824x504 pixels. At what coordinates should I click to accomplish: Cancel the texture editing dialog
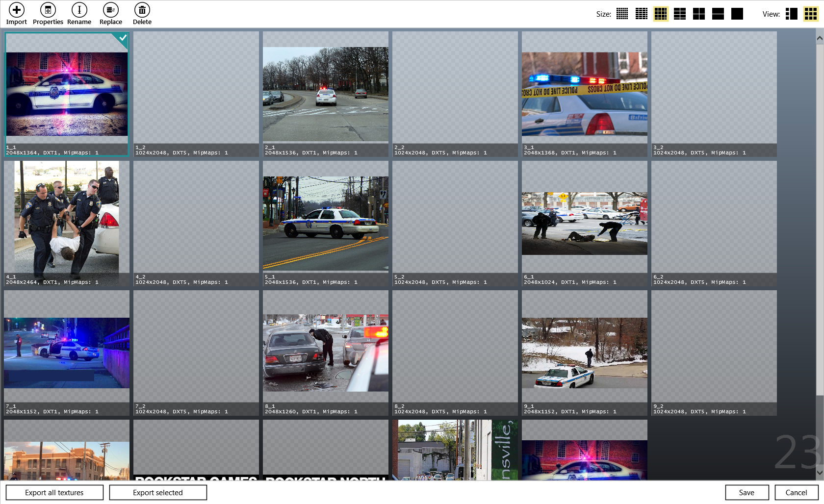tap(796, 492)
